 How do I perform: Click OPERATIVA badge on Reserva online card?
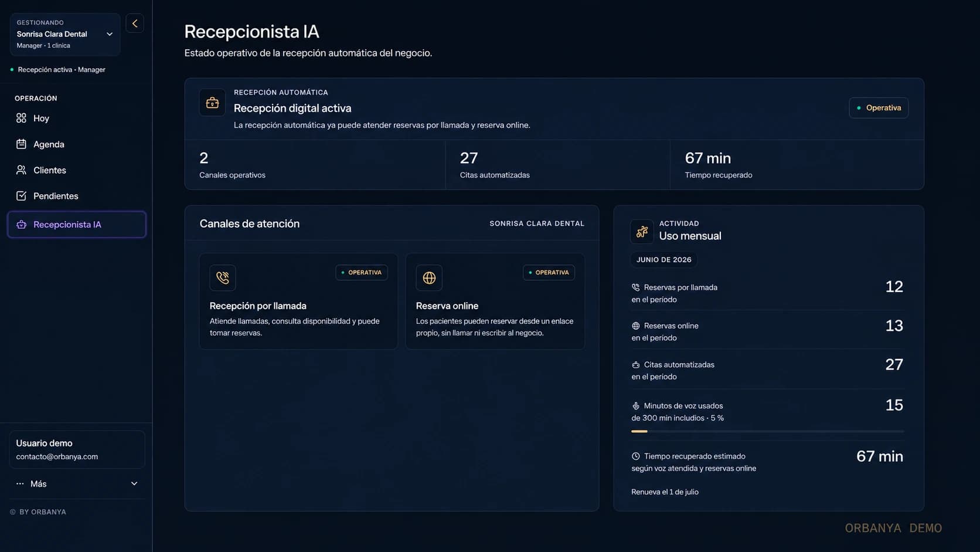tap(549, 273)
